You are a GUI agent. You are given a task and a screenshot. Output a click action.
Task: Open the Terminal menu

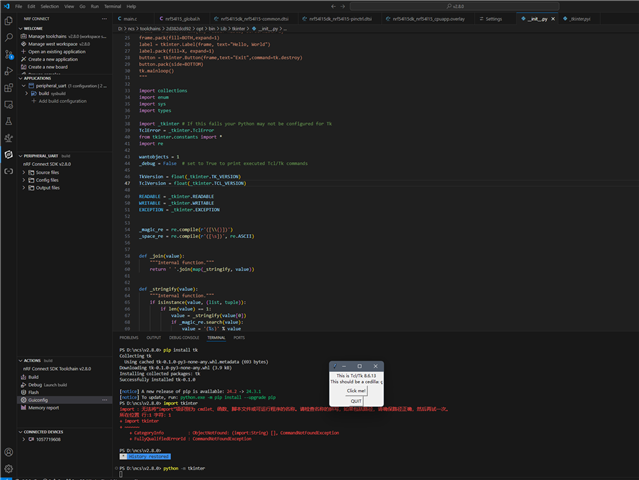112,6
